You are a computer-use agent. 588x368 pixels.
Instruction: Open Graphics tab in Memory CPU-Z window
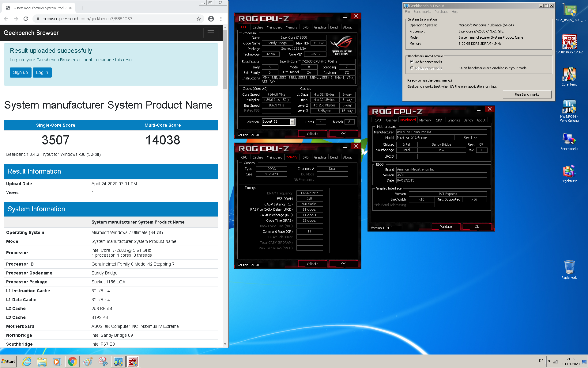click(x=320, y=157)
